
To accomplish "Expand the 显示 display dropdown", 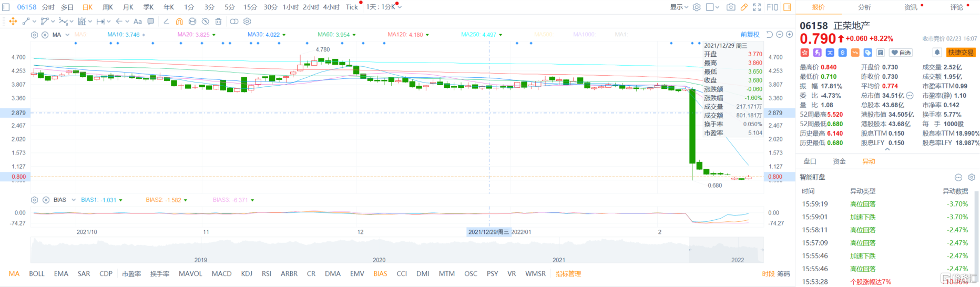I will pyautogui.click(x=679, y=7).
